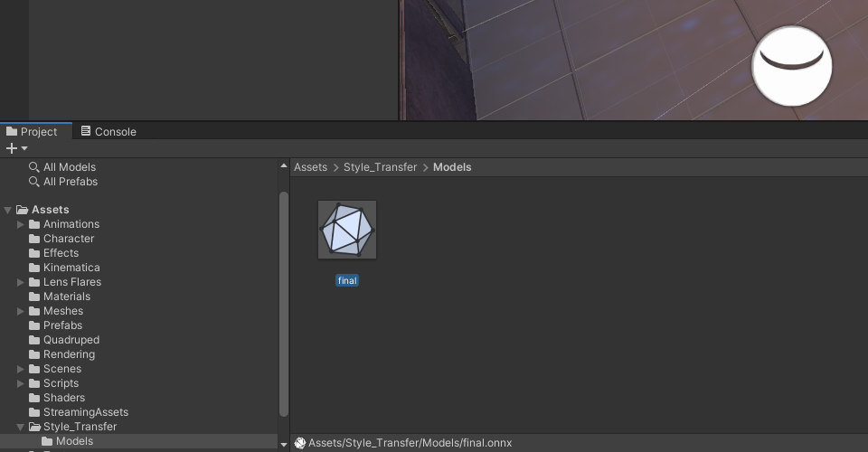Click the StreamingAssets folder icon
Image resolution: width=868 pixels, height=452 pixels.
(x=34, y=412)
